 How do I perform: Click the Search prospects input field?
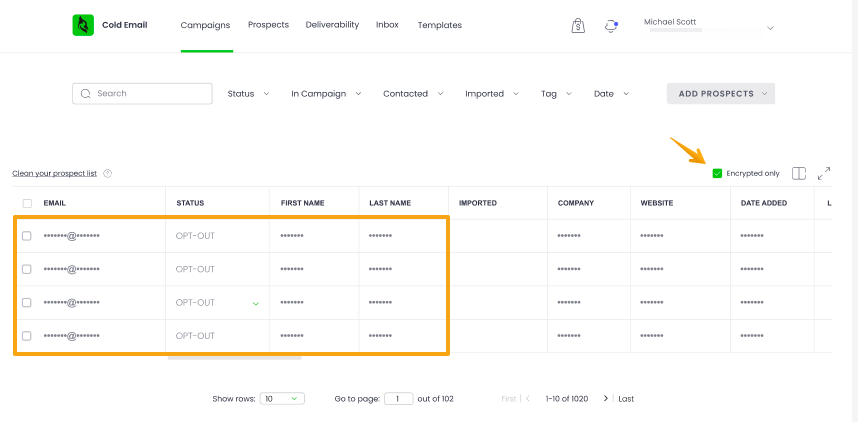(142, 94)
